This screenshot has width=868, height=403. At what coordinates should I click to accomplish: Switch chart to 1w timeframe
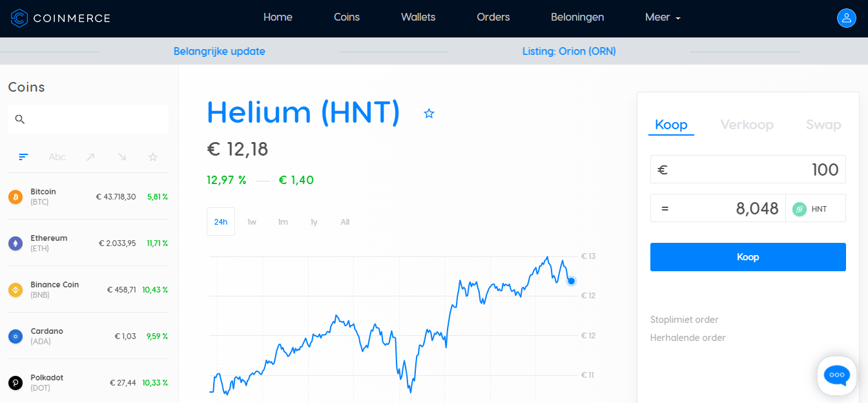click(x=252, y=222)
